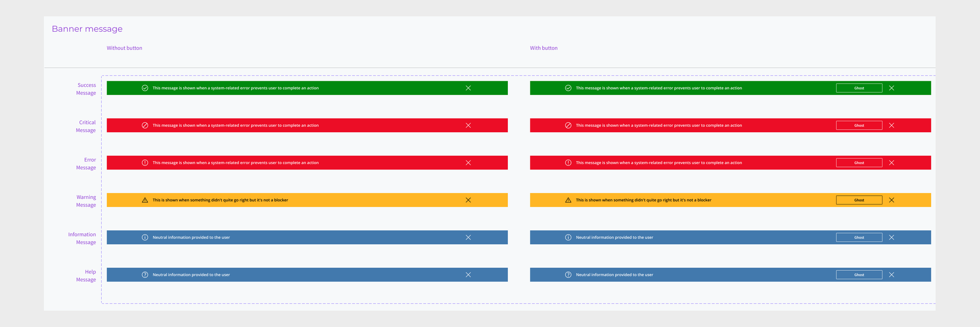Image resolution: width=980 pixels, height=327 pixels.
Task: Close the Critical banner with Ghost button
Action: coord(891,125)
